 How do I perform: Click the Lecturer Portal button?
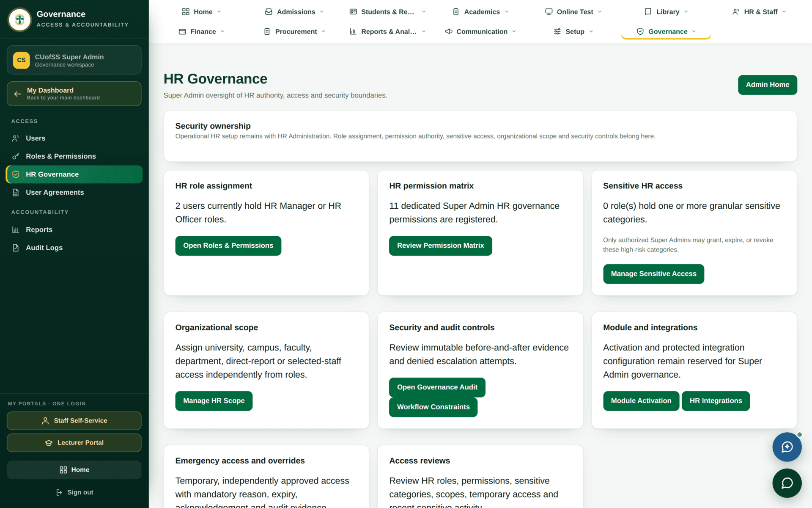tap(74, 443)
